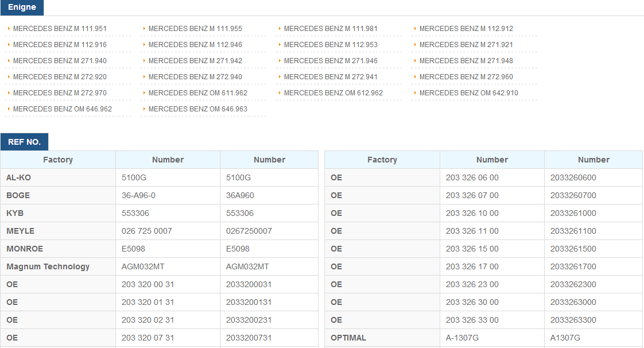
Task: Select the 2033260700 cell
Action: [x=593, y=195]
